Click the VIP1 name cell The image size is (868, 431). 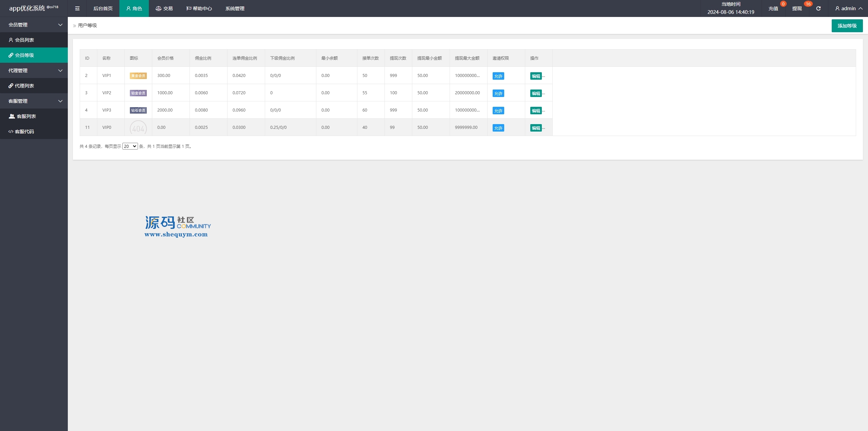click(x=111, y=75)
